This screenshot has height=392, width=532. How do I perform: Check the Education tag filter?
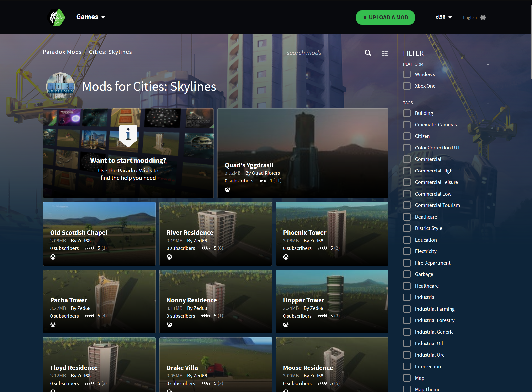pos(407,240)
